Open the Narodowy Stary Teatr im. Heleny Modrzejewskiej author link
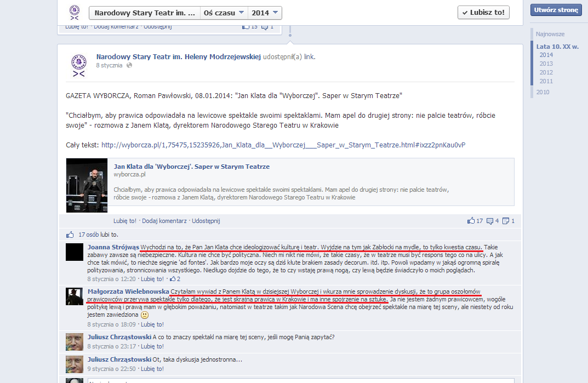Screen dimensions: 588x383 (x=179, y=56)
